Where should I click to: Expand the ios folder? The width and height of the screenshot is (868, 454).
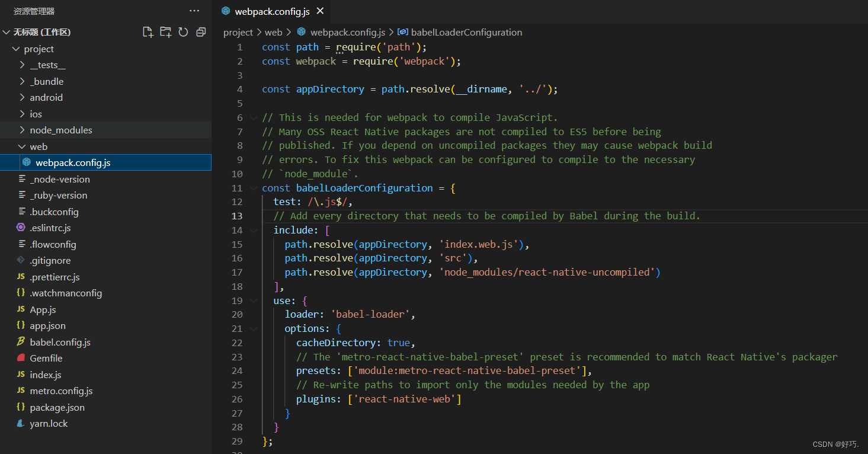tap(22, 114)
